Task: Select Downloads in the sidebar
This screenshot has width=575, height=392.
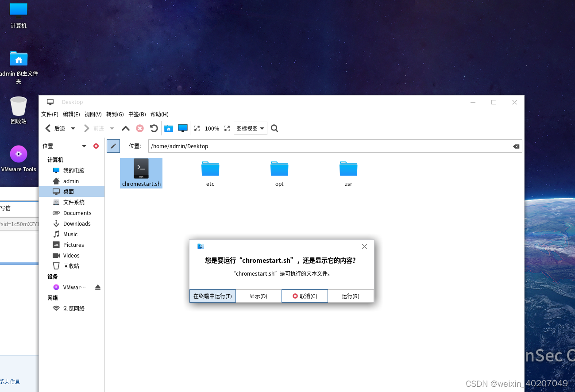Action: pyautogui.click(x=72, y=223)
